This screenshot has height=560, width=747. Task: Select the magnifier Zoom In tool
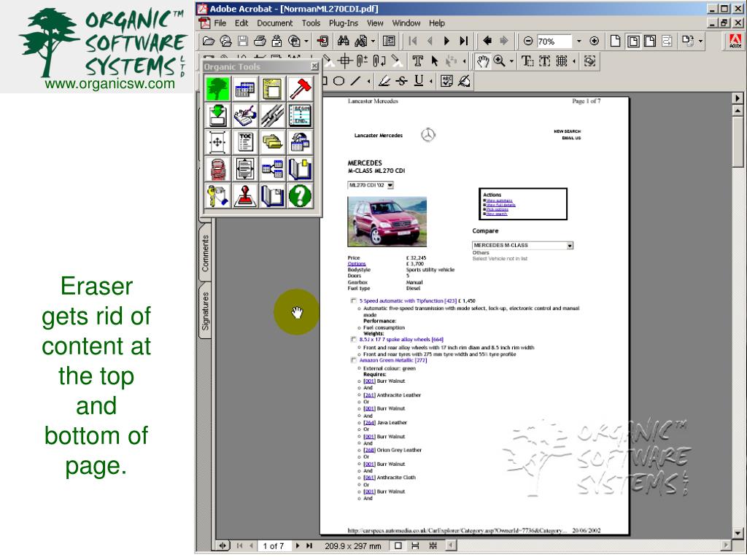(499, 61)
